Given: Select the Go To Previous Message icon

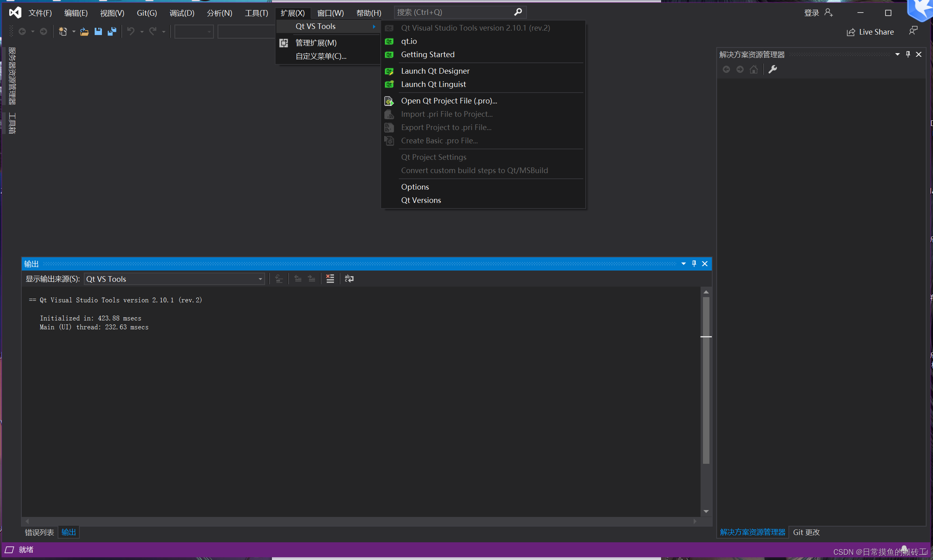Looking at the screenshot, I should (x=298, y=278).
